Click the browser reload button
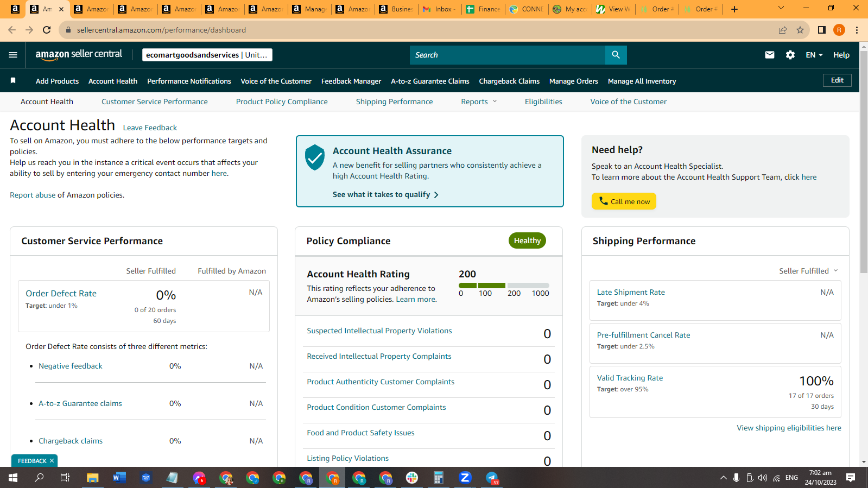Image resolution: width=868 pixels, height=488 pixels. click(47, 30)
